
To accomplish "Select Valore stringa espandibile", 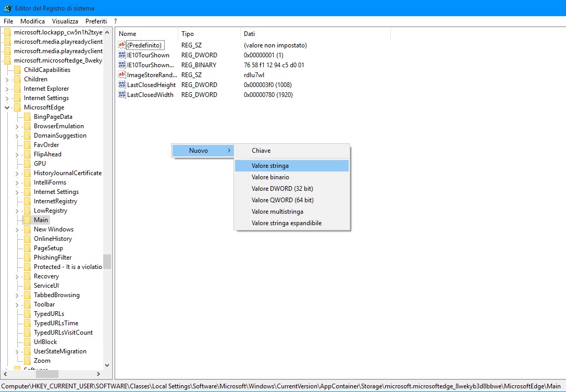I will [292, 223].
